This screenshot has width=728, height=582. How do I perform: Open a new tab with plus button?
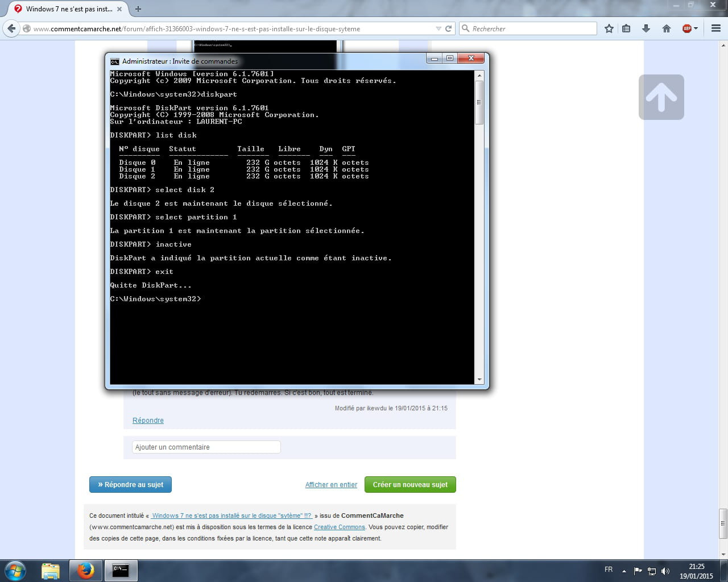138,9
